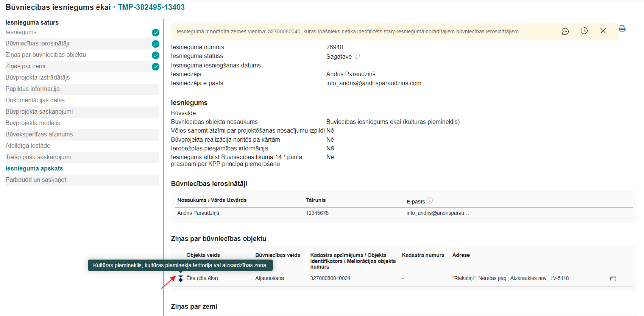Click green checkmark next to Ziņas par zemi
This screenshot has height=316, width=644.
pos(156,67)
